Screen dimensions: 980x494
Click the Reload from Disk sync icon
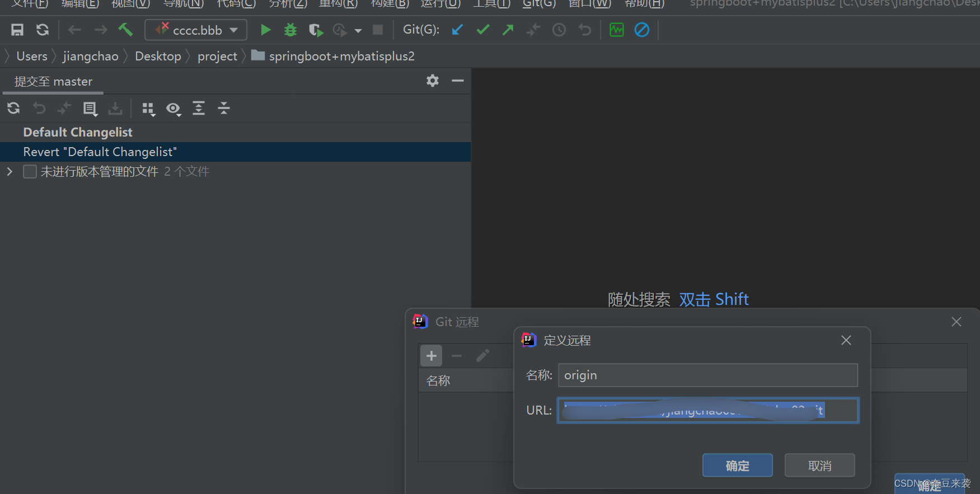coord(43,30)
